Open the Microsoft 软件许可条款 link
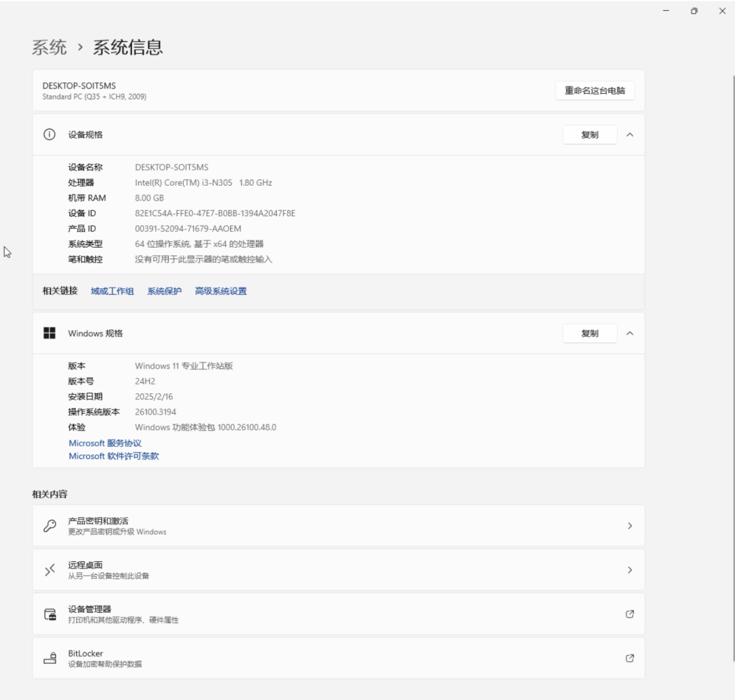 click(x=114, y=456)
